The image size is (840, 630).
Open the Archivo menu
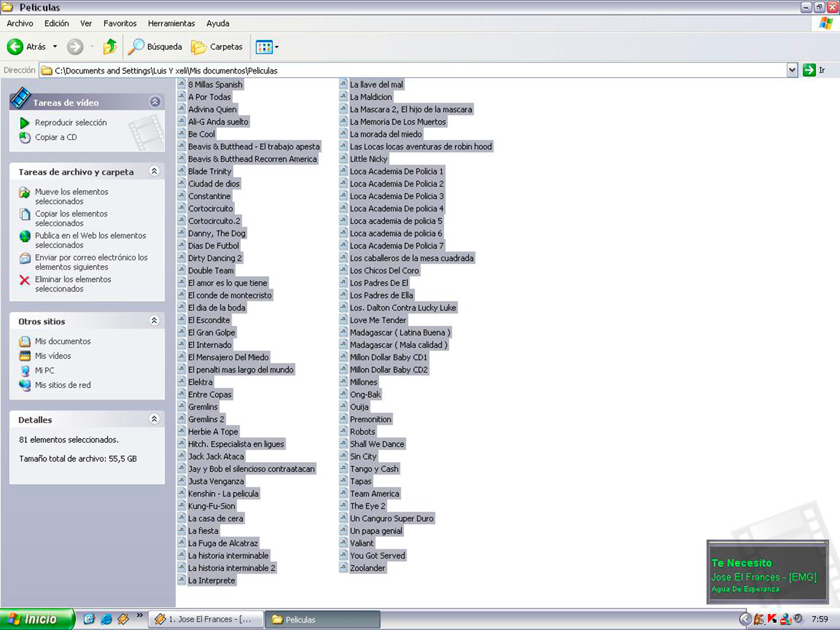[x=20, y=23]
